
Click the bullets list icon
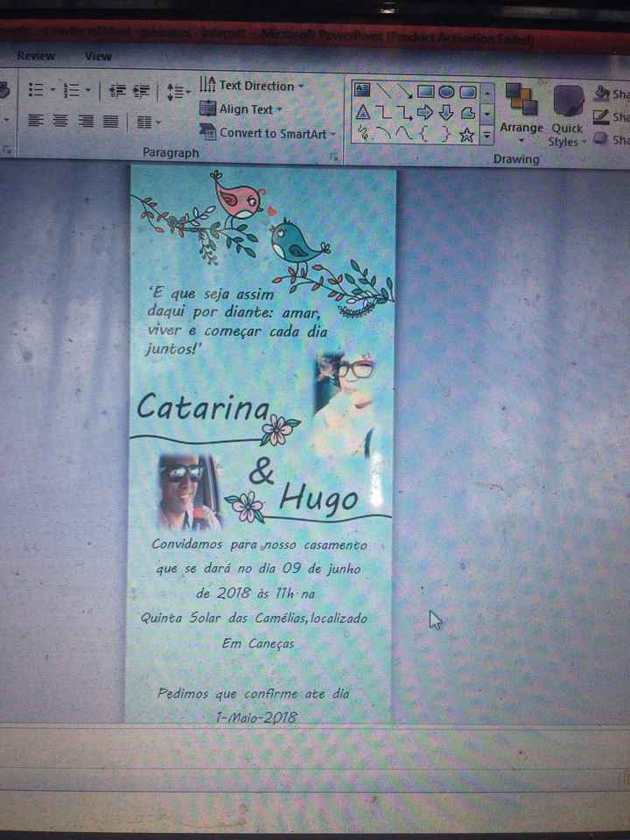click(x=36, y=89)
